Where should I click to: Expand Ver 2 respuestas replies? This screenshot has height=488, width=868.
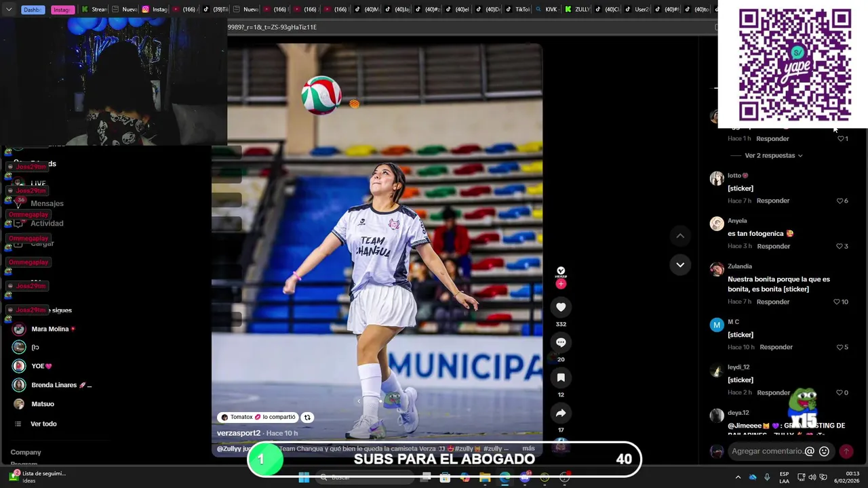coord(774,155)
